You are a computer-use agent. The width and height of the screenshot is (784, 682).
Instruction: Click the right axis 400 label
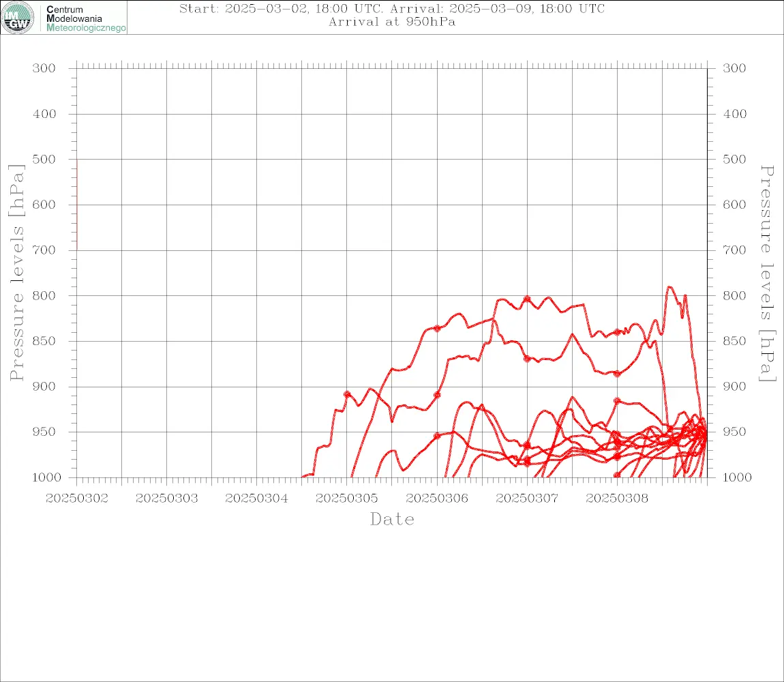(x=734, y=114)
